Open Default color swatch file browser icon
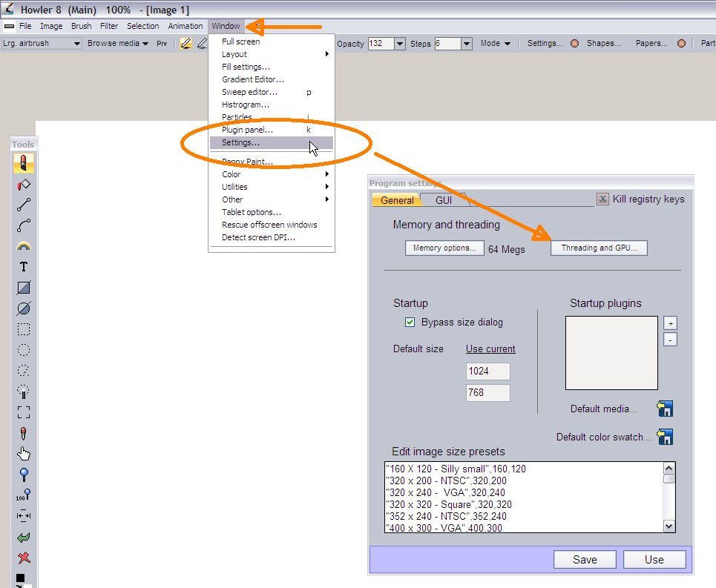Screen dimensions: 716x588 click(665, 437)
